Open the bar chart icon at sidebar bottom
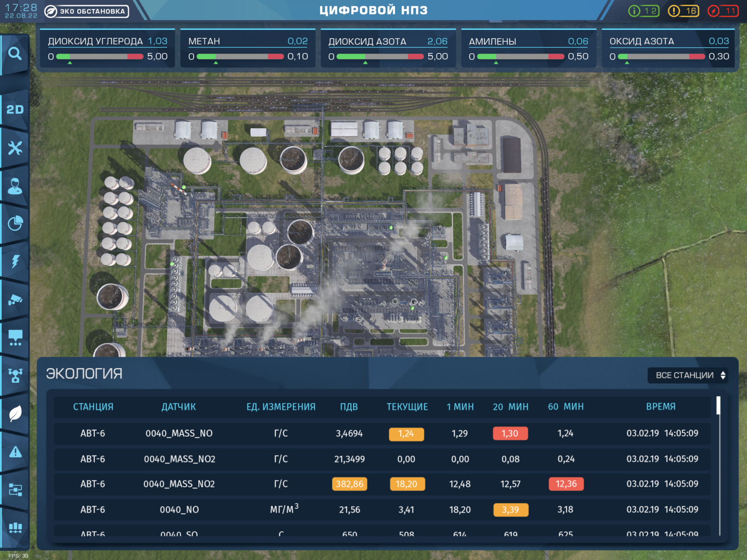The image size is (747, 560). click(x=15, y=528)
